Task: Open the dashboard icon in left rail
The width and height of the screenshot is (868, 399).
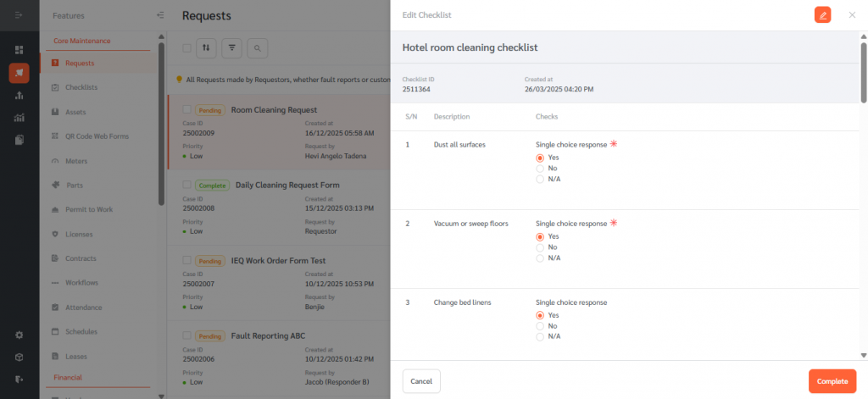Action: [x=19, y=50]
